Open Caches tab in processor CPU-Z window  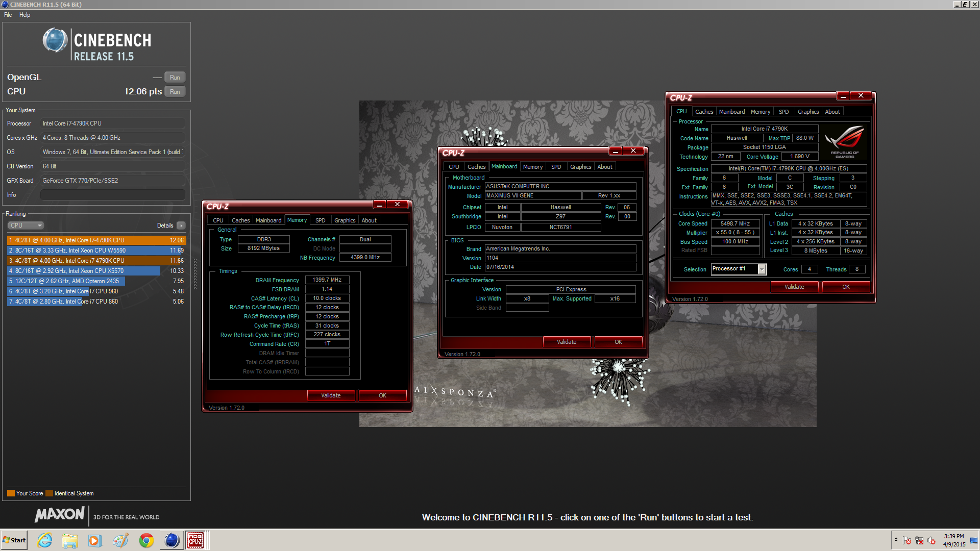pos(704,112)
